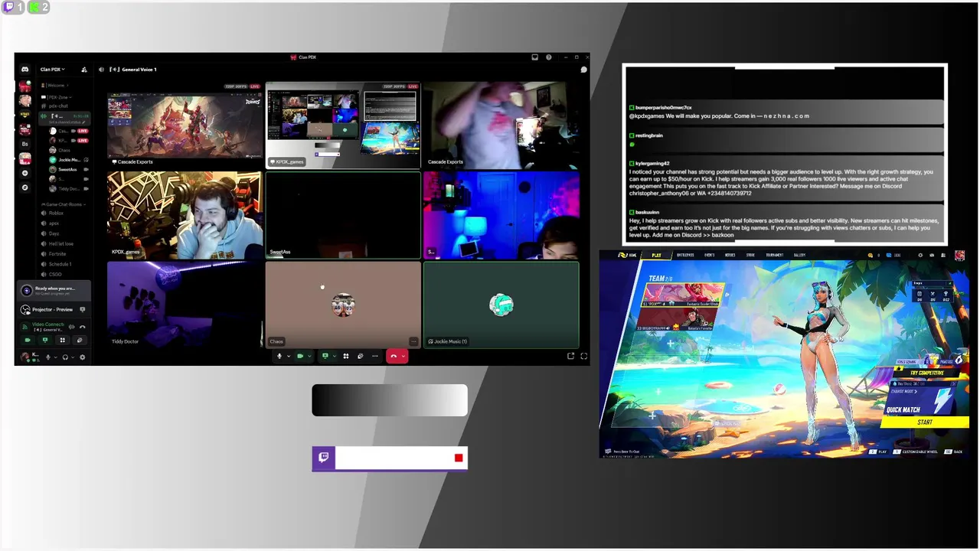
Task: Open STORE tab in game menu
Action: tap(750, 255)
